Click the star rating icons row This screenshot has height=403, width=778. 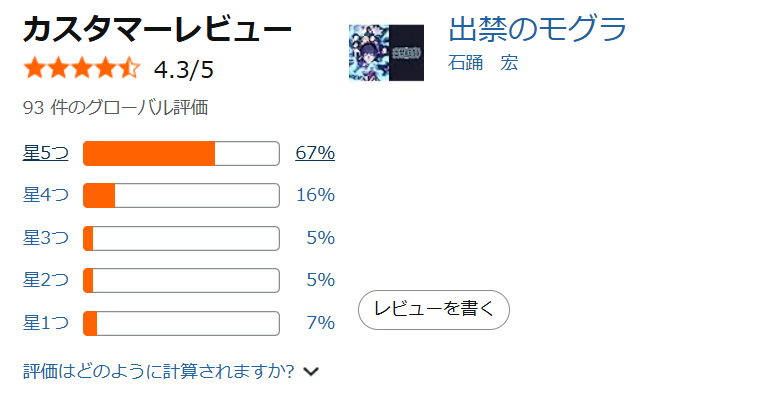(82, 68)
